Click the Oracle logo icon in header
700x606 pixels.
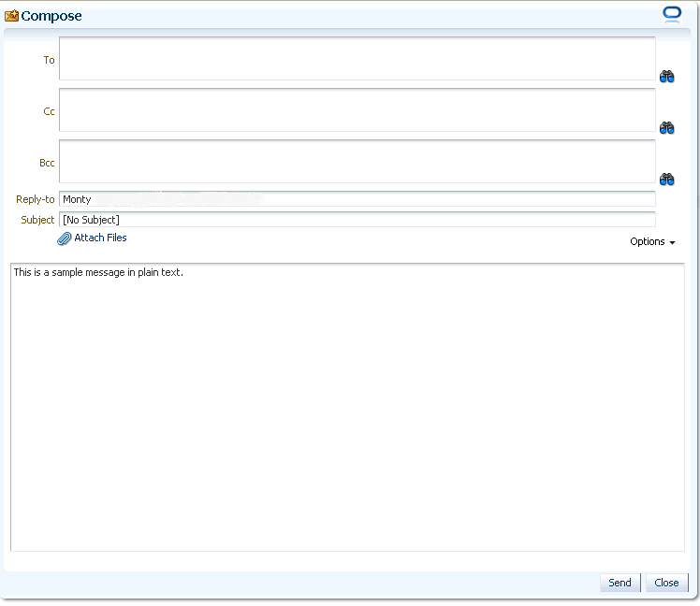click(672, 14)
